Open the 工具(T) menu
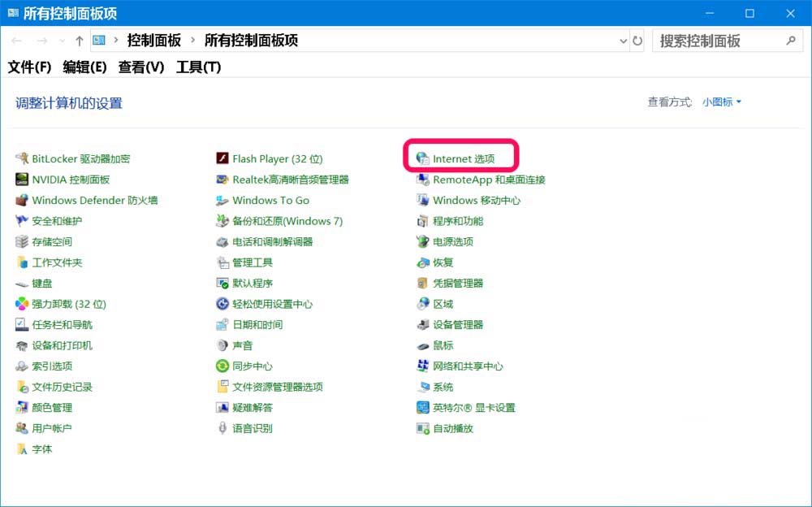 click(x=198, y=67)
